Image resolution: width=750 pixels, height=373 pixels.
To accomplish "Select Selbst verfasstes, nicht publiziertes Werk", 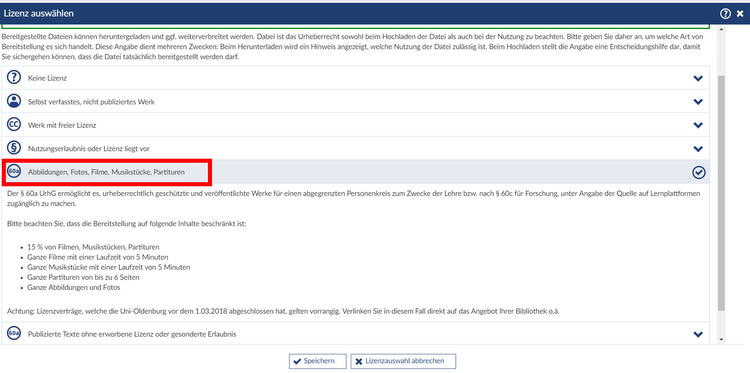I will pyautogui.click(x=355, y=101).
